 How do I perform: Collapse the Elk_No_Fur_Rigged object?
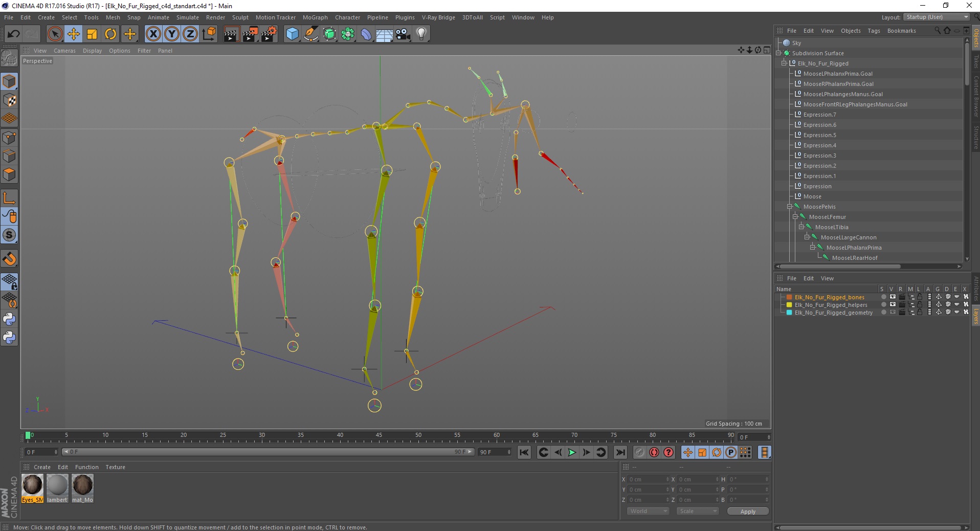784,63
